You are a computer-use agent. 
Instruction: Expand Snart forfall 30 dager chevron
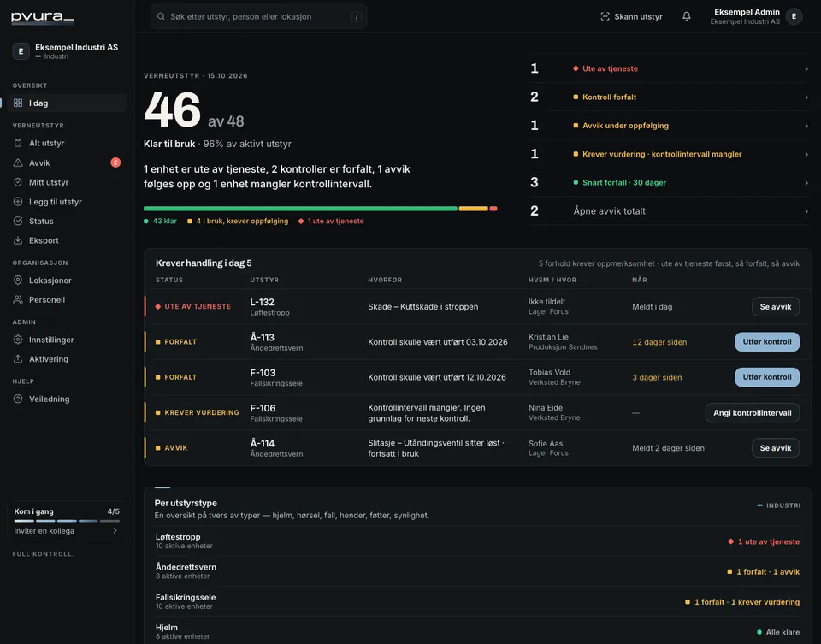806,183
